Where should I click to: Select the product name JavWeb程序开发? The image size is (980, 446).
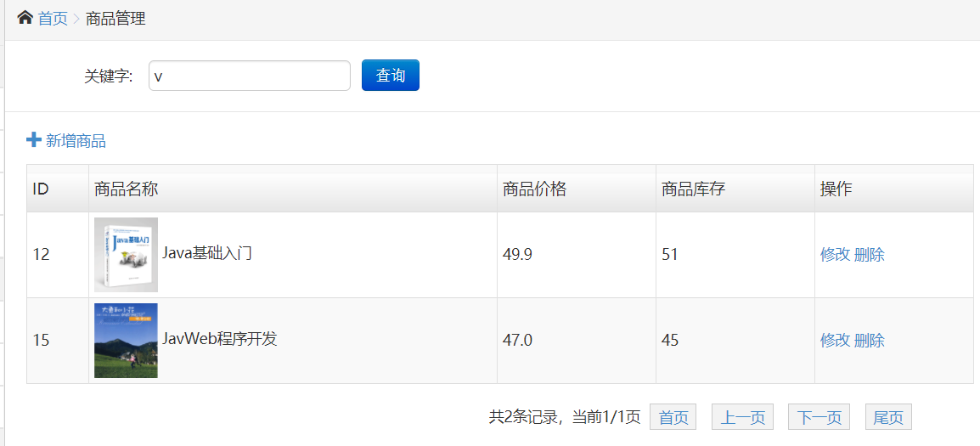point(219,339)
